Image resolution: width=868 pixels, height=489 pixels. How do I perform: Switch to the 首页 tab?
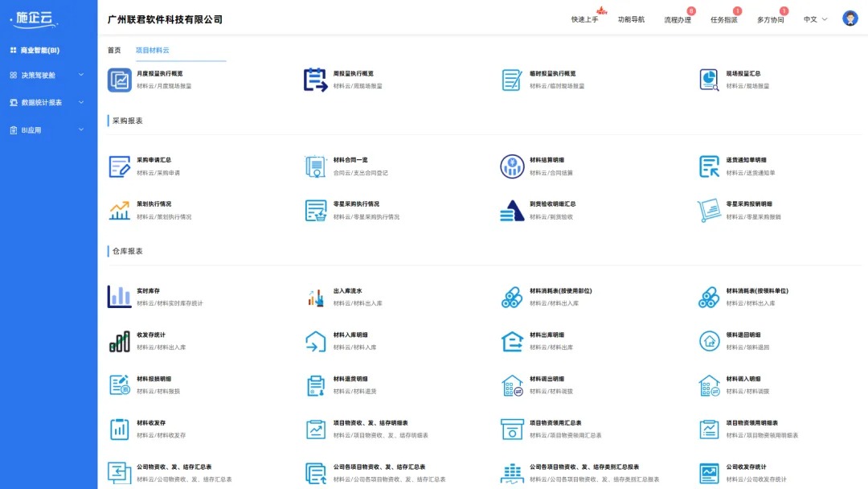113,50
